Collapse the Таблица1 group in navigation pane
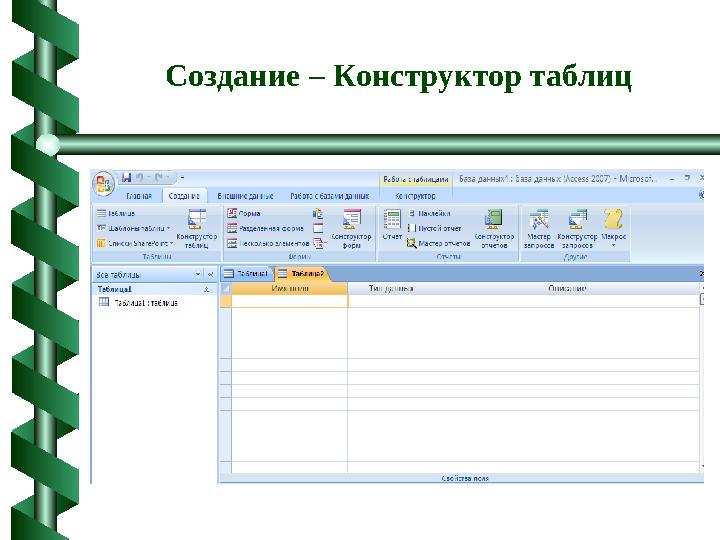Image resolution: width=720 pixels, height=540 pixels. [x=207, y=289]
